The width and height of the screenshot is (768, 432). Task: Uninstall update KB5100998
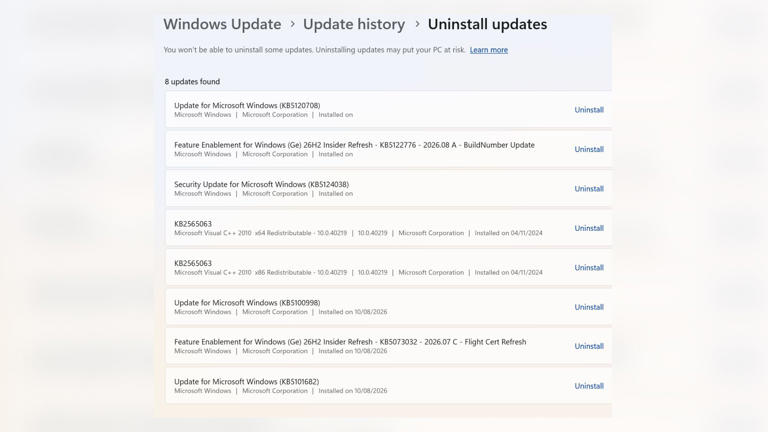(x=589, y=307)
